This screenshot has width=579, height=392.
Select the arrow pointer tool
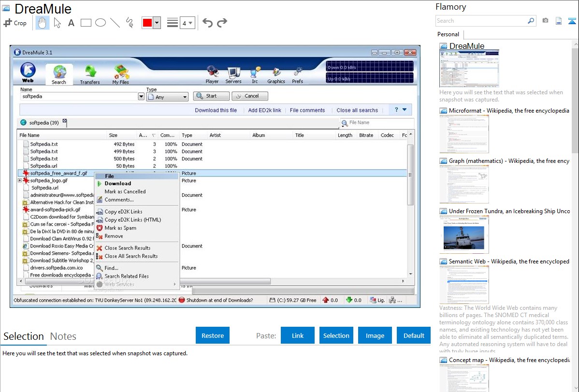[57, 23]
